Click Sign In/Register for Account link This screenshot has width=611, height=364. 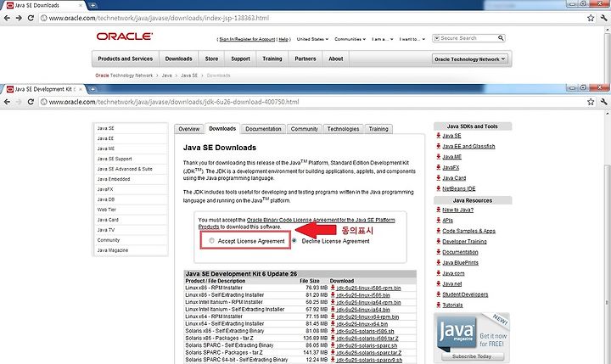pos(247,39)
